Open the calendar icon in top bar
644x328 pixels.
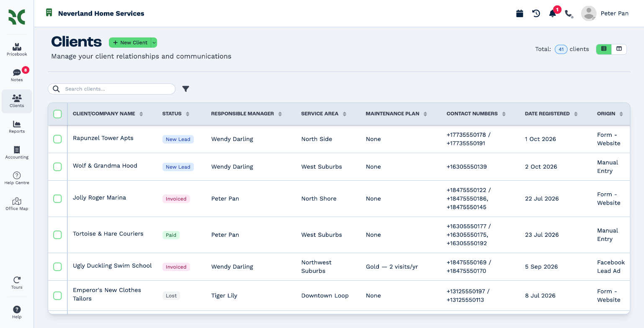point(520,13)
